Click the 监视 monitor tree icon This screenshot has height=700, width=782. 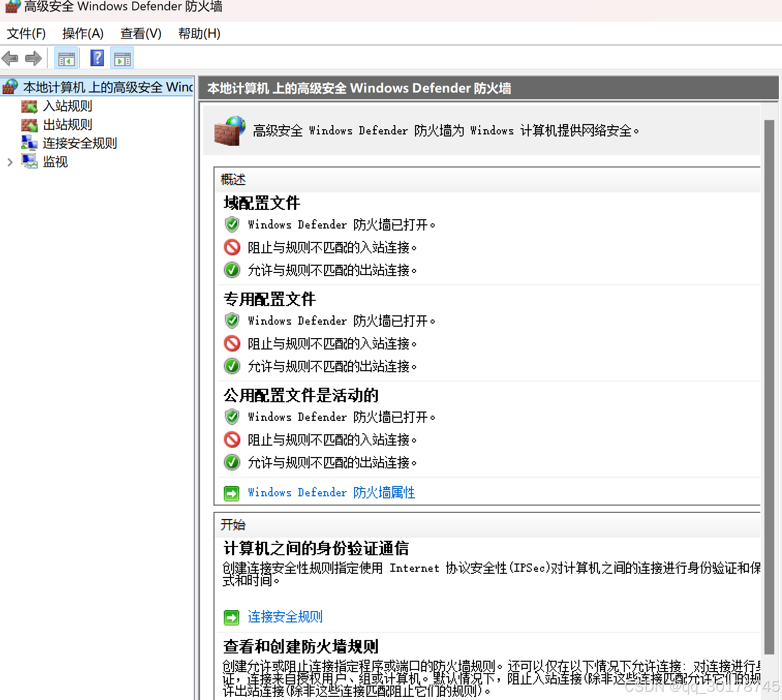tap(29, 161)
